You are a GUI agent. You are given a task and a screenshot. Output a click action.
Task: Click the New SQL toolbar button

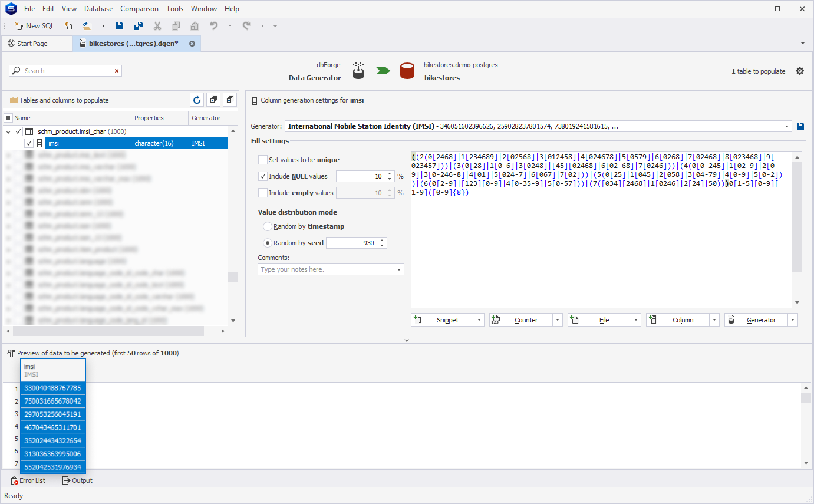click(34, 26)
